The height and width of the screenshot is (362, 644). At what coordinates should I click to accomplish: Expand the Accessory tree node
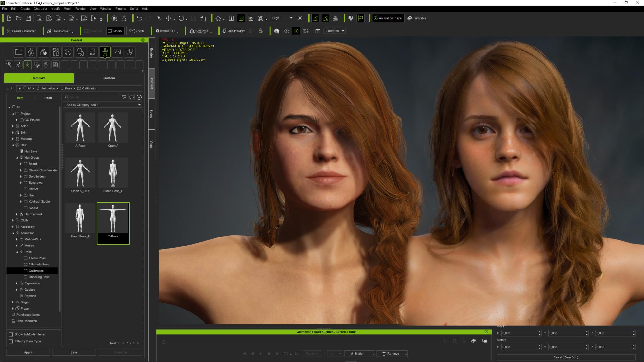click(13, 227)
